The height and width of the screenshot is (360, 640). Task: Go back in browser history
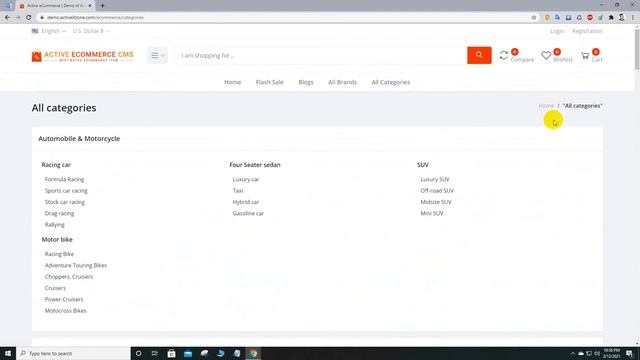coord(7,18)
